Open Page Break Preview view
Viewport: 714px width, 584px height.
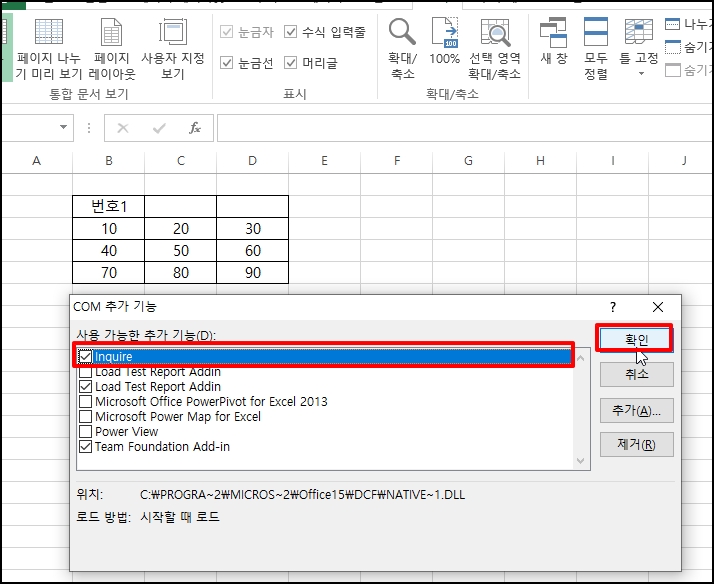tap(49, 49)
